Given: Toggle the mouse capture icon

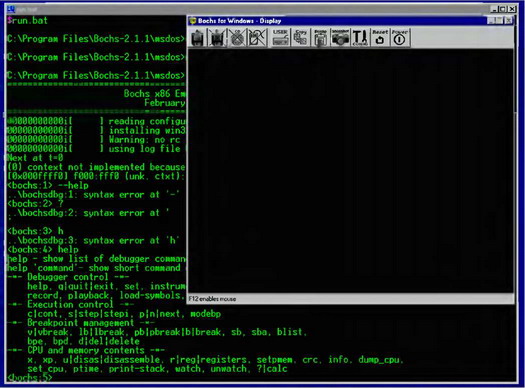Looking at the screenshot, I should (x=257, y=37).
